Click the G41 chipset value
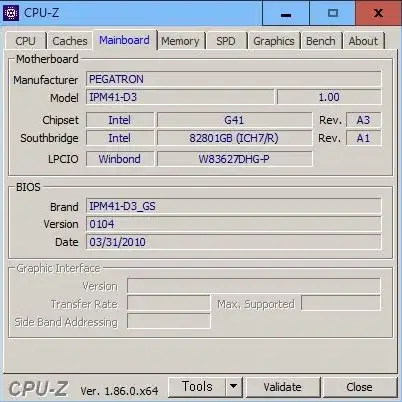The image size is (402, 402). (x=234, y=120)
